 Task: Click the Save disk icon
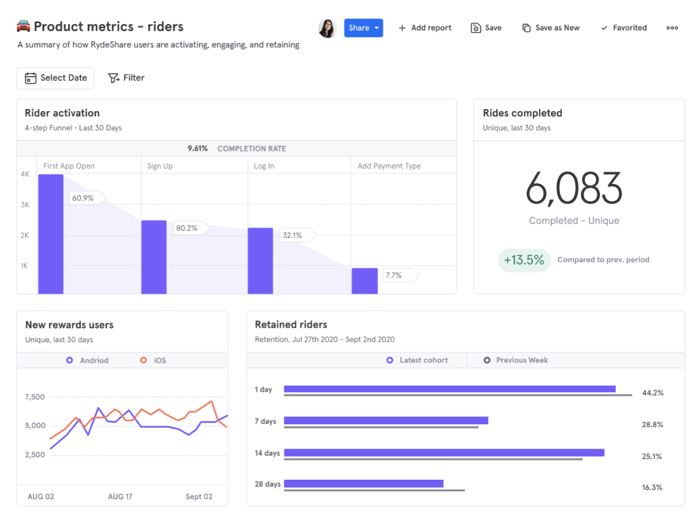tap(476, 28)
